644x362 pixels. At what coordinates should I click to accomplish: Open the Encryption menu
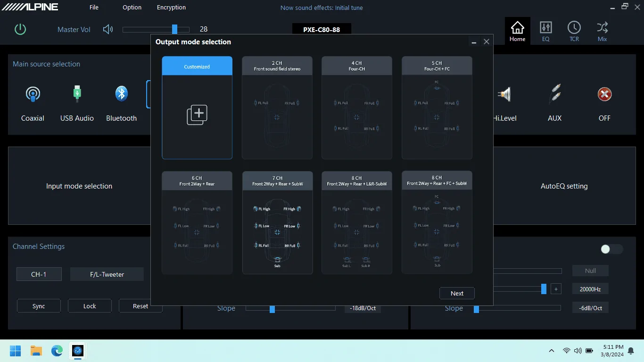[171, 7]
